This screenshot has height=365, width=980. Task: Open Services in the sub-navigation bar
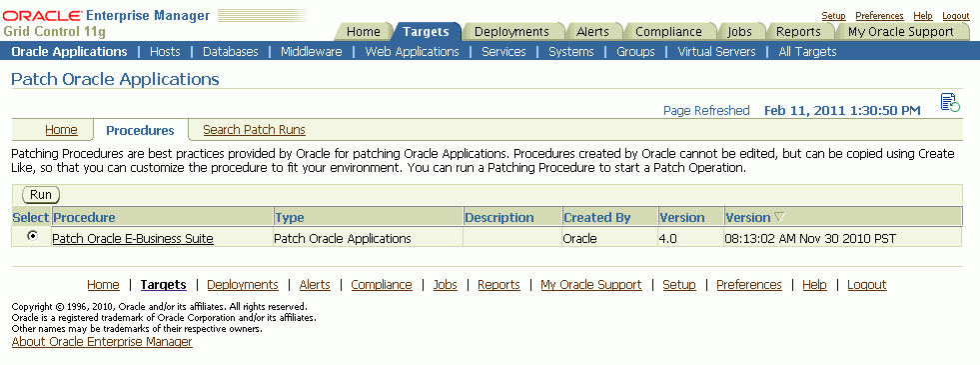(503, 51)
